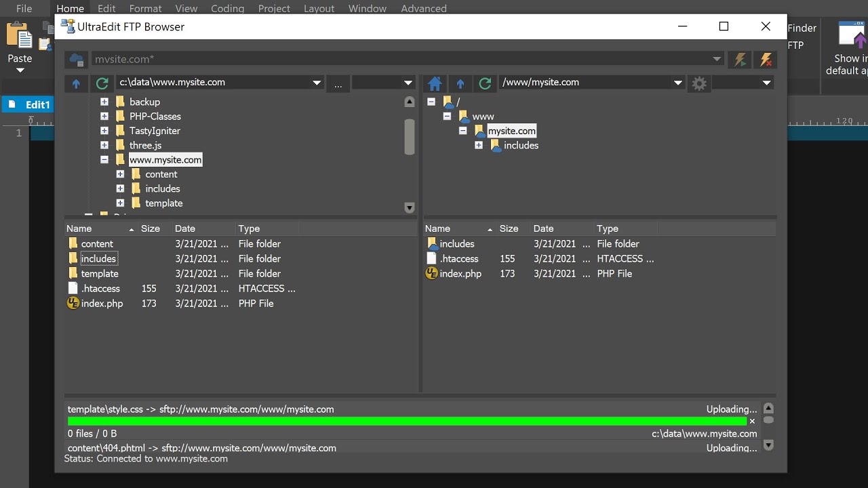Screen dimensions: 868x488
Task: Click .htaccess file icon in remote list
Action: (431, 259)
